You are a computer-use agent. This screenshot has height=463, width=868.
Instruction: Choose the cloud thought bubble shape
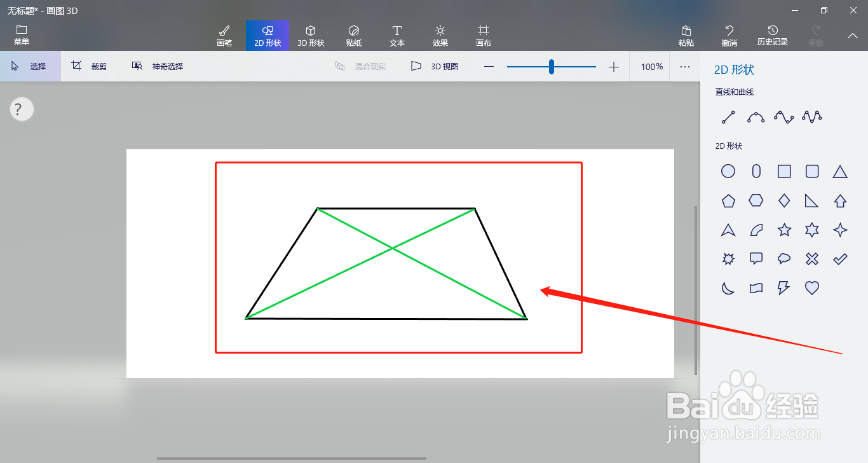pyautogui.click(x=784, y=259)
